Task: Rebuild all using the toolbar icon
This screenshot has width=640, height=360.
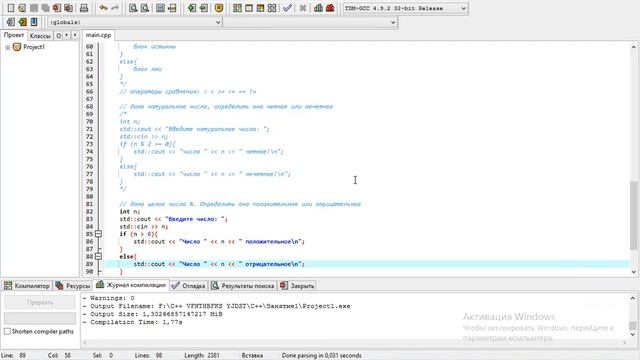Action: pyautogui.click(x=272, y=8)
